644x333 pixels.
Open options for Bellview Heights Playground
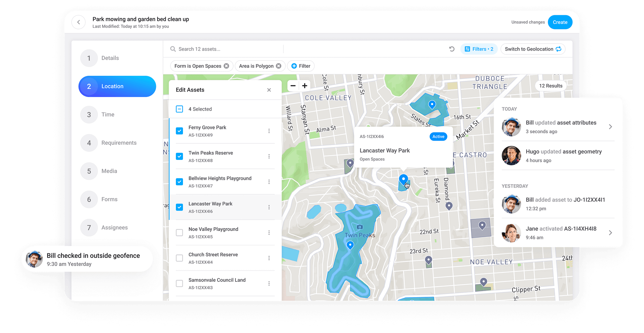269,182
